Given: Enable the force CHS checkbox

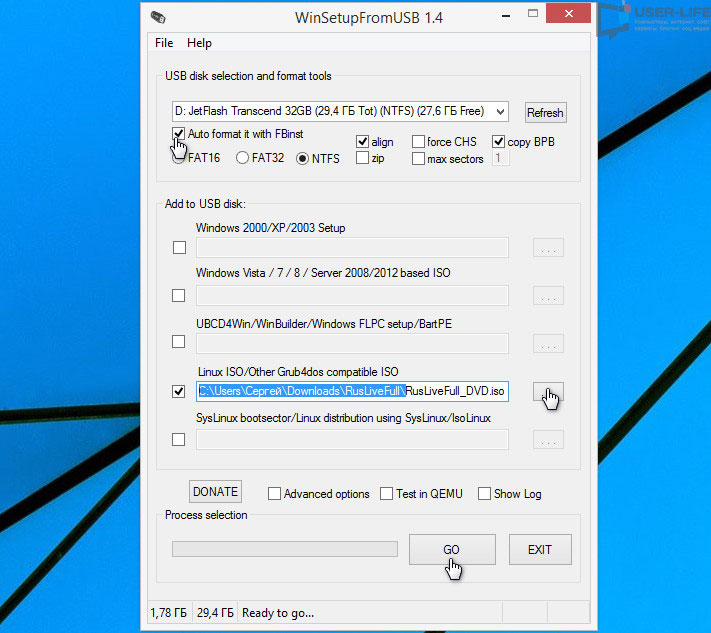Looking at the screenshot, I should click(418, 142).
